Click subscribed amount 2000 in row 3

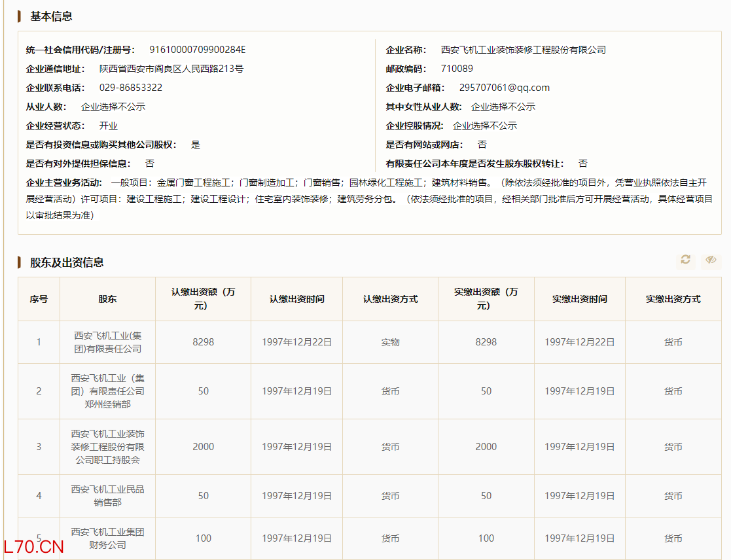pyautogui.click(x=204, y=447)
